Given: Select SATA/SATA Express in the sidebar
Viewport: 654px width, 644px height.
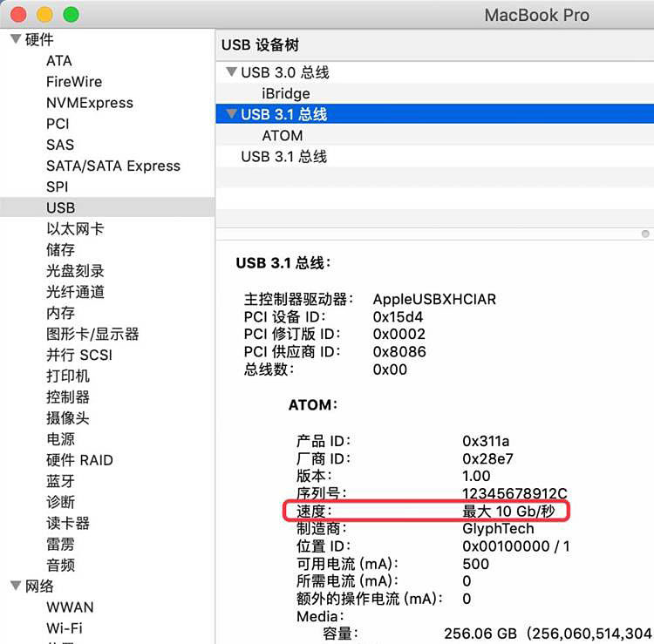Looking at the screenshot, I should [112, 166].
